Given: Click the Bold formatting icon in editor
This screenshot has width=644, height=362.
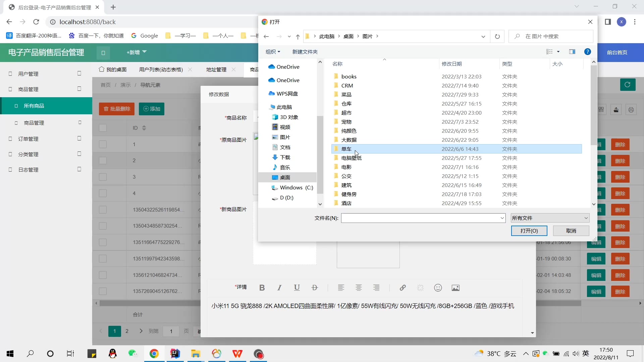Looking at the screenshot, I should (262, 288).
